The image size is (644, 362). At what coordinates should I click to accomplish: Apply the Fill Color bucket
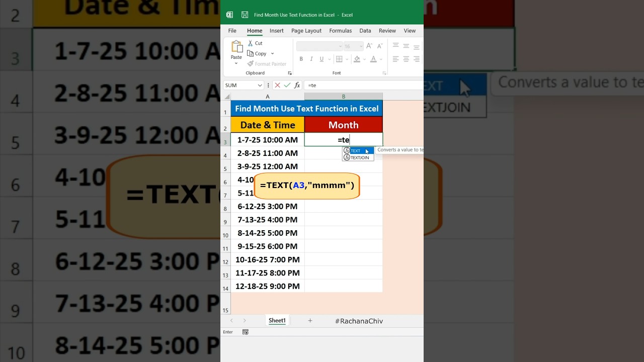tap(357, 59)
